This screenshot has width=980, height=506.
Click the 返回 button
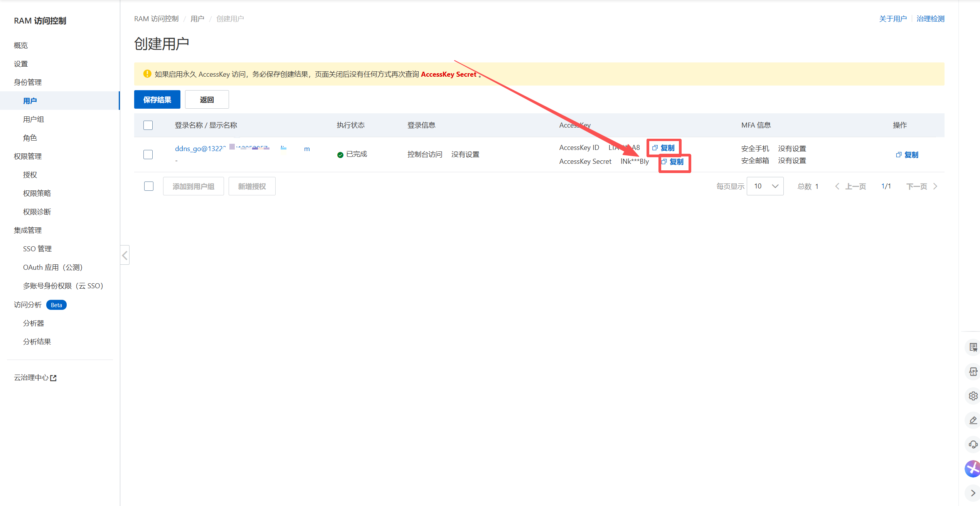(207, 100)
